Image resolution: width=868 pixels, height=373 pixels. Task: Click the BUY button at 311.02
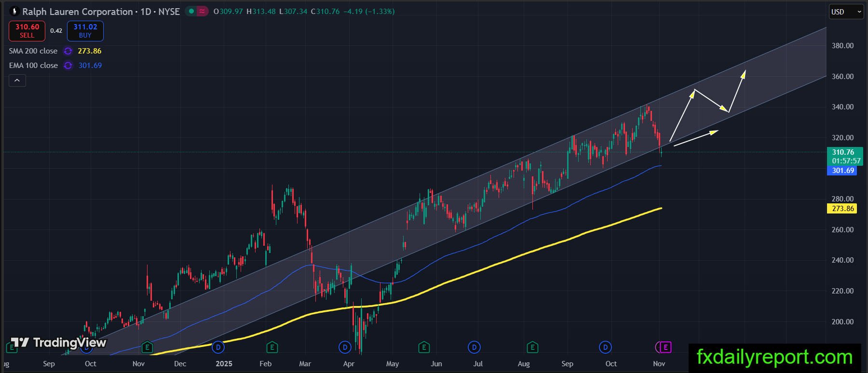pyautogui.click(x=85, y=31)
